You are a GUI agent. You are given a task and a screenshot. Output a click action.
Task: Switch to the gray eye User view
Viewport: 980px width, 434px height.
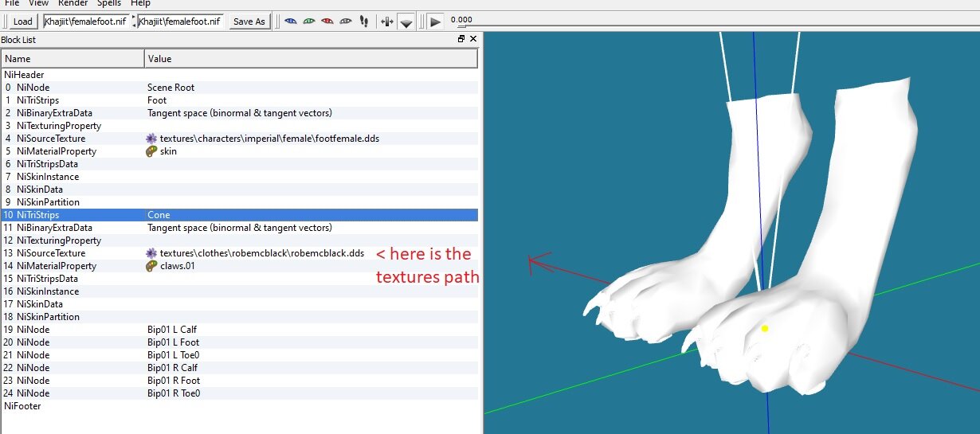click(345, 22)
